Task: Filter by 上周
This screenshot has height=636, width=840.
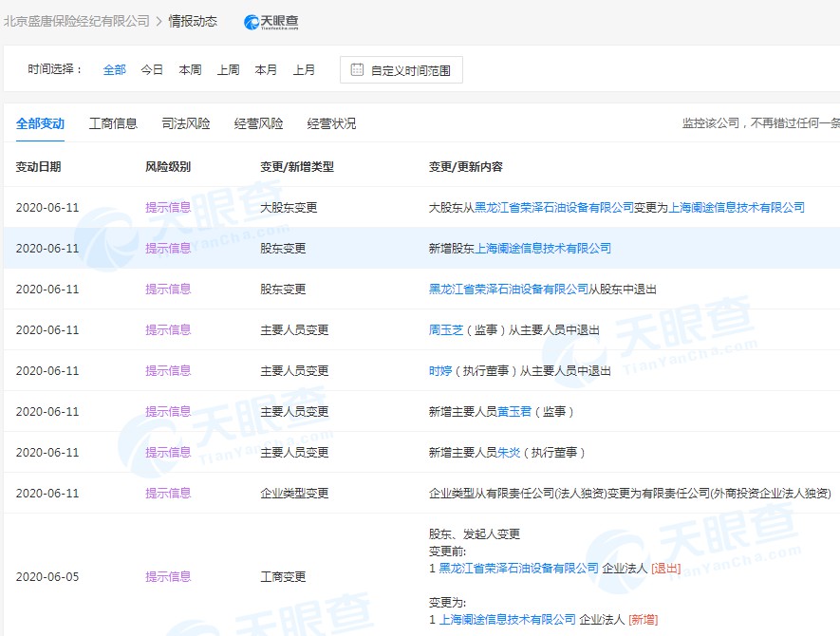Action: pos(228,69)
